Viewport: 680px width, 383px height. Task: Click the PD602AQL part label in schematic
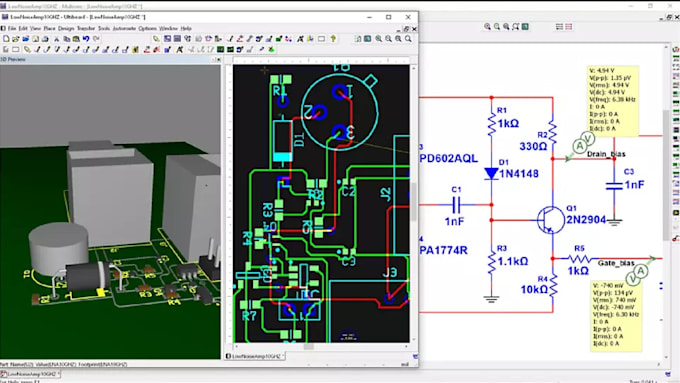(x=448, y=158)
